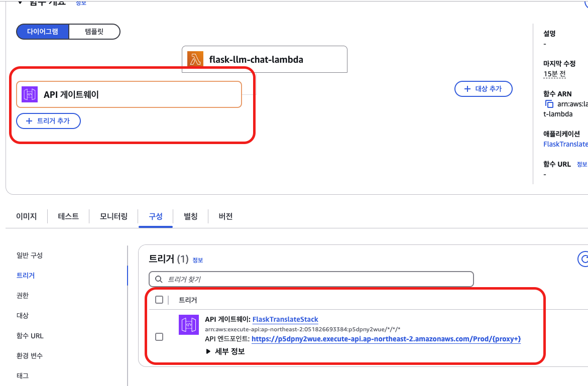Open the FlaskTranslateStack API gateway link
This screenshot has height=386, width=588.
[x=285, y=319]
